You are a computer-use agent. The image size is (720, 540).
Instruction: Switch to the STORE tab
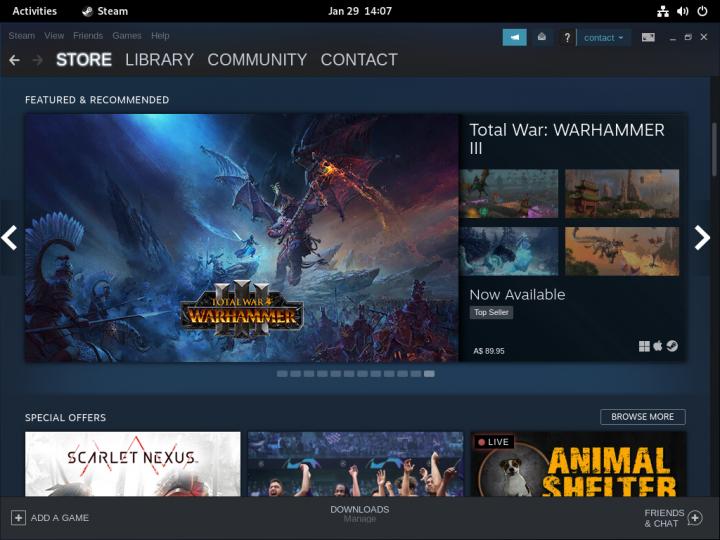pos(84,60)
